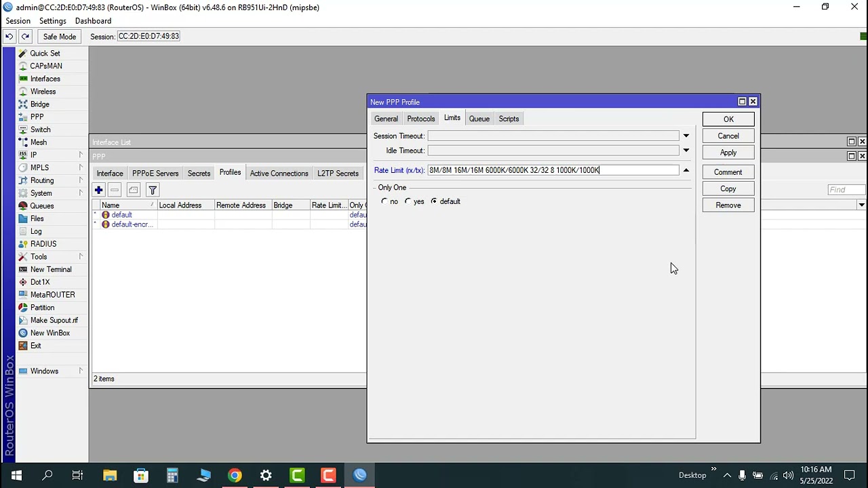Screen dimensions: 868x488
Task: Open Partition section
Action: click(42, 308)
